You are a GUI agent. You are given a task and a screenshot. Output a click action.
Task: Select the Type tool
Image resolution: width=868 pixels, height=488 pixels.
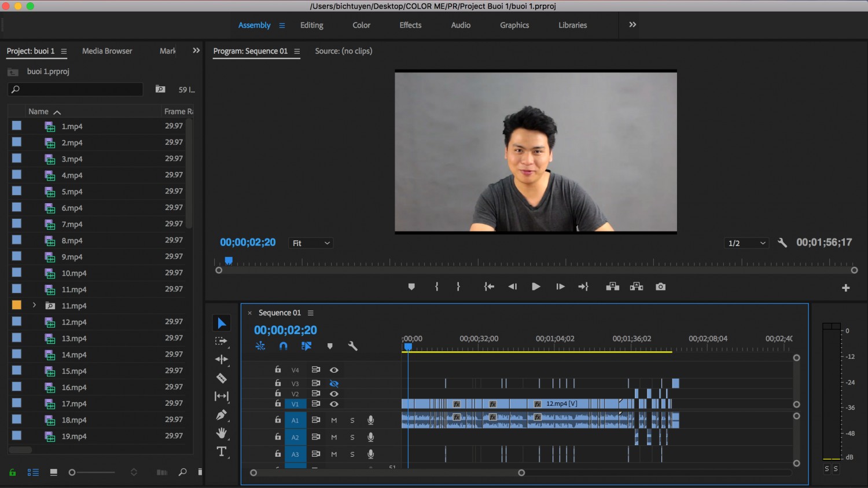[221, 452]
